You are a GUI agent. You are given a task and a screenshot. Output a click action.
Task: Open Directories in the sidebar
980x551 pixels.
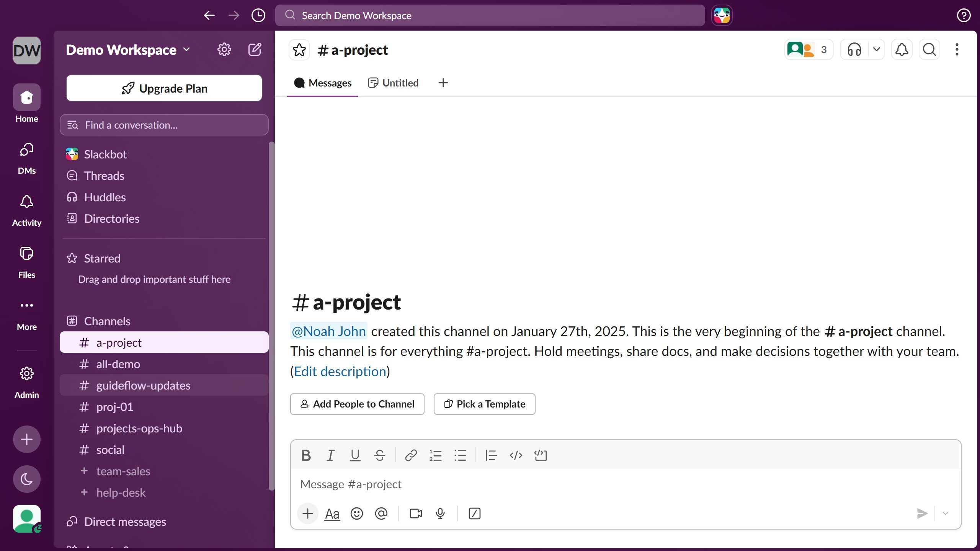164,218
